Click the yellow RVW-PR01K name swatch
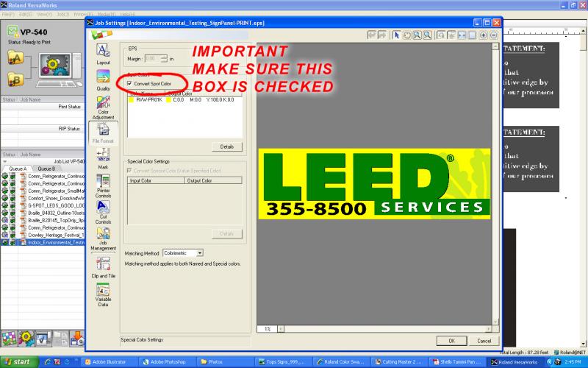588x368 pixels. pyautogui.click(x=132, y=100)
